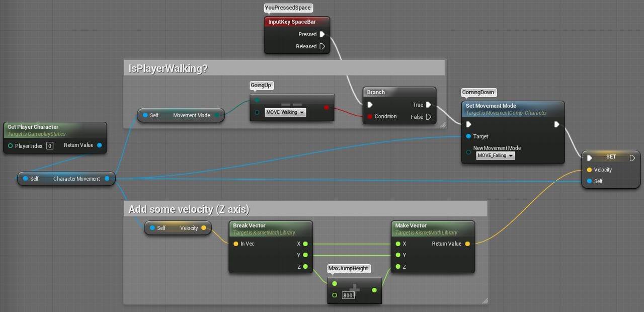644x312 pixels.
Task: Open the MOVE_Walking dropdown
Action: 285,112
